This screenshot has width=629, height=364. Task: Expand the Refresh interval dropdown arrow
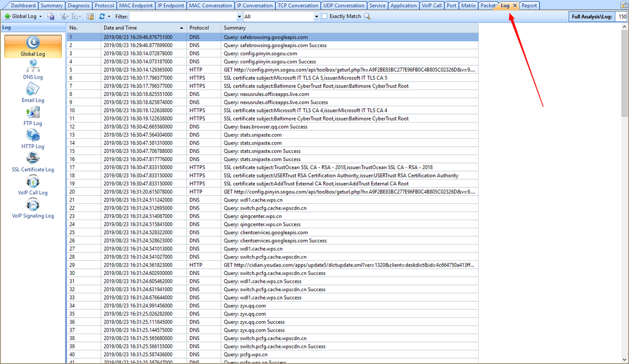(108, 16)
